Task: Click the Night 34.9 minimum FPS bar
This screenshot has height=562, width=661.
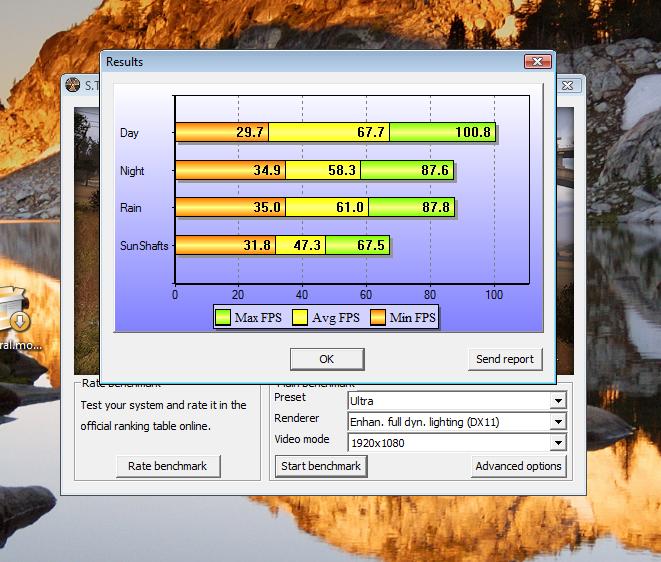Action: 231,170
